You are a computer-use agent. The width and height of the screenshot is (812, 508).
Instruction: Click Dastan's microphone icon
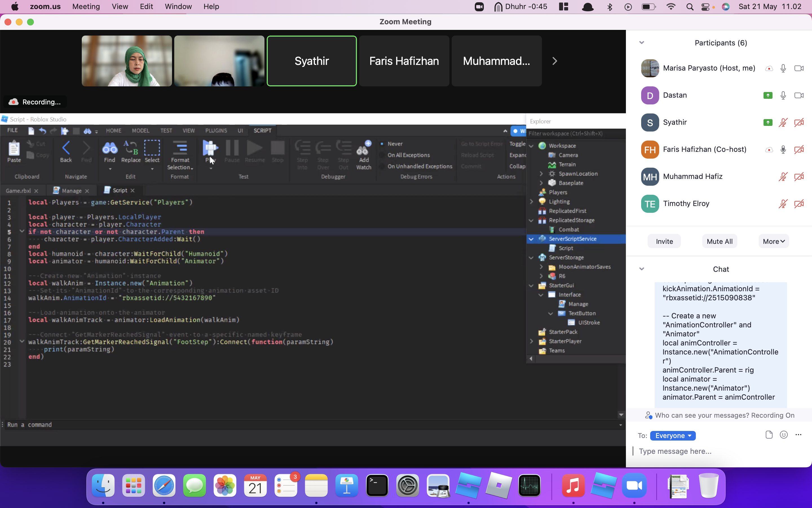[x=783, y=95]
